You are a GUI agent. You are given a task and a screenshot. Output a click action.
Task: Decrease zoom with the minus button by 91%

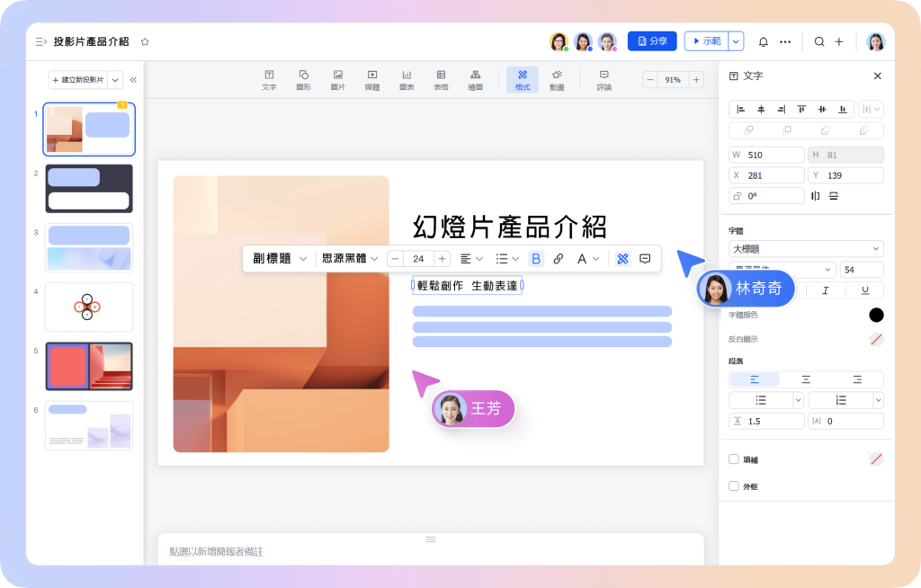click(x=650, y=79)
